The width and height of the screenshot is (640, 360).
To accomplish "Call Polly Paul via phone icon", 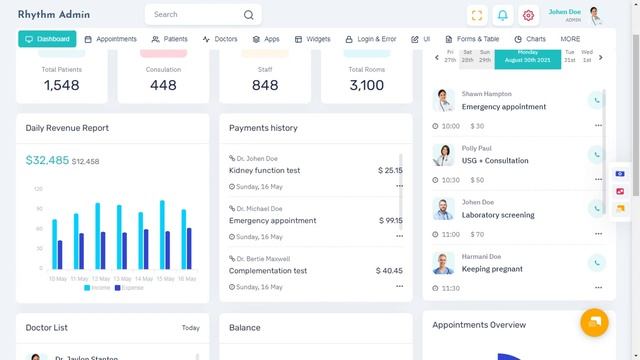I will 597,155.
